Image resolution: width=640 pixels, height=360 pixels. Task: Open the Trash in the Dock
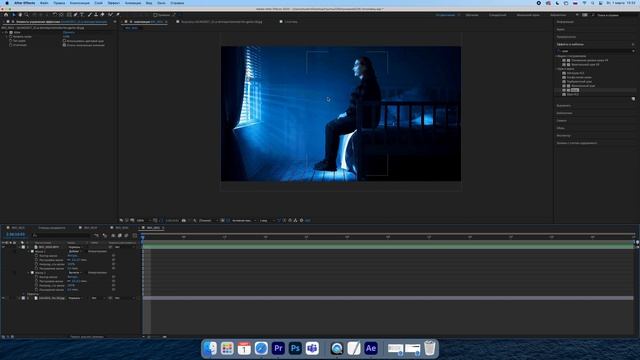pyautogui.click(x=429, y=348)
